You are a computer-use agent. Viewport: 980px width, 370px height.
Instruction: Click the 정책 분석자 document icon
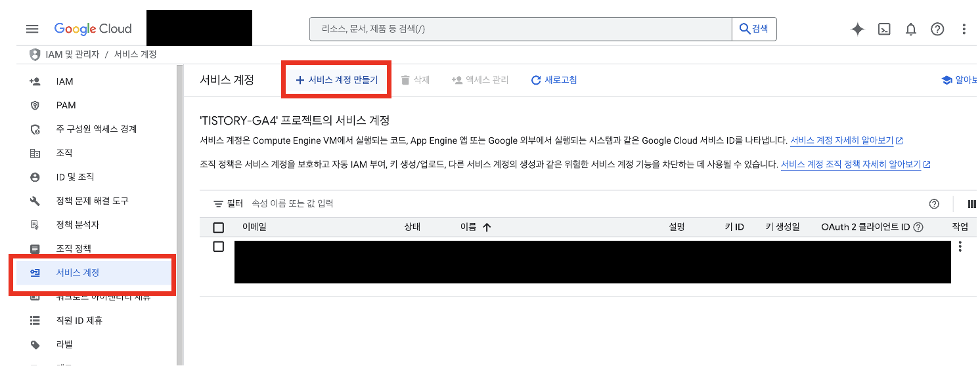pyautogui.click(x=35, y=225)
